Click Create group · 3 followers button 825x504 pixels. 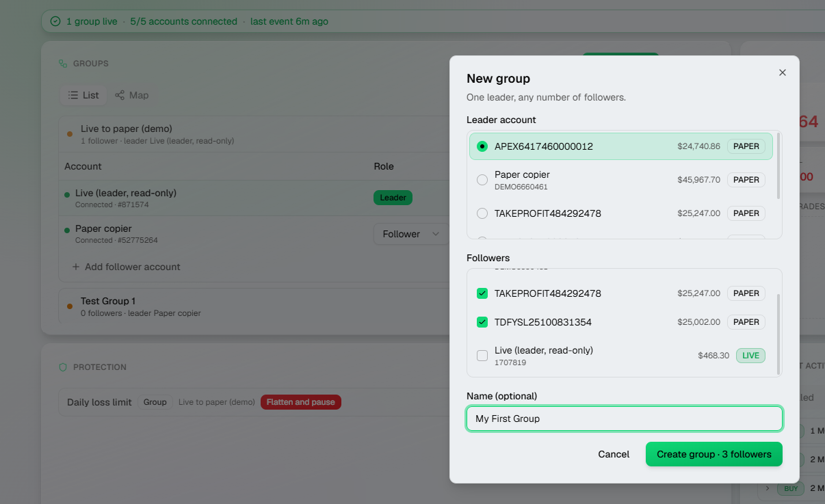(714, 454)
